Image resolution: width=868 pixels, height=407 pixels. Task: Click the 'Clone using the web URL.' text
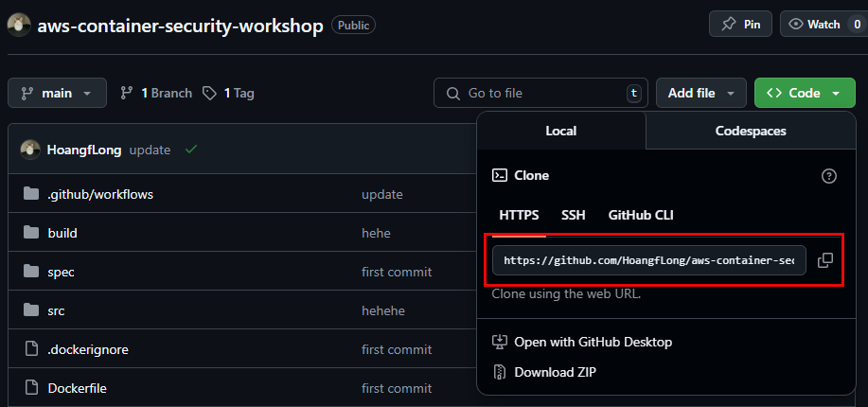point(566,293)
